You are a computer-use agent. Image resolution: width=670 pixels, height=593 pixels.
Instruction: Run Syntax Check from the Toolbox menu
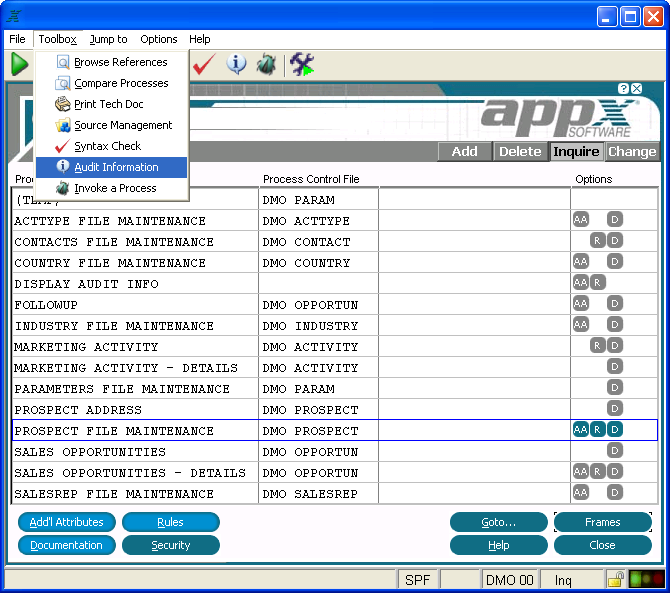coord(112,146)
